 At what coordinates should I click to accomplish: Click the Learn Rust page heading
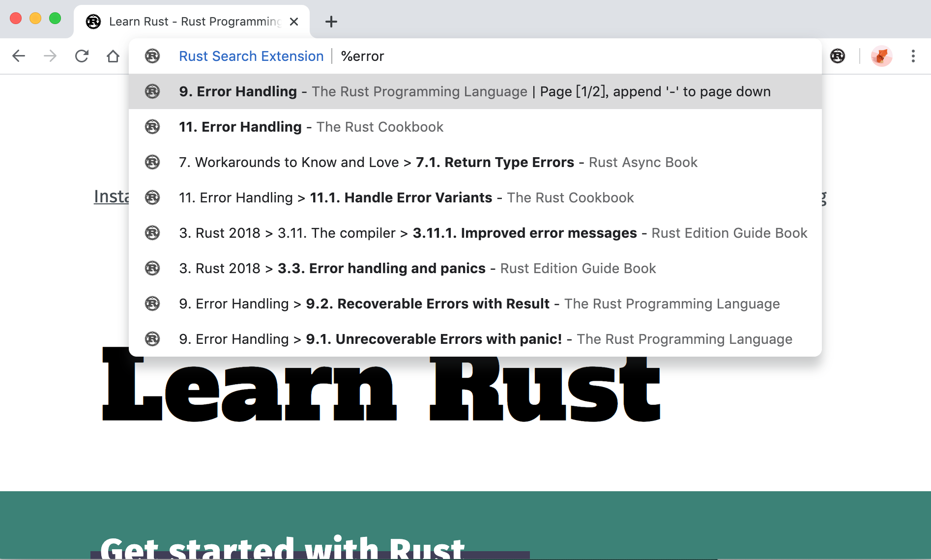(x=381, y=384)
